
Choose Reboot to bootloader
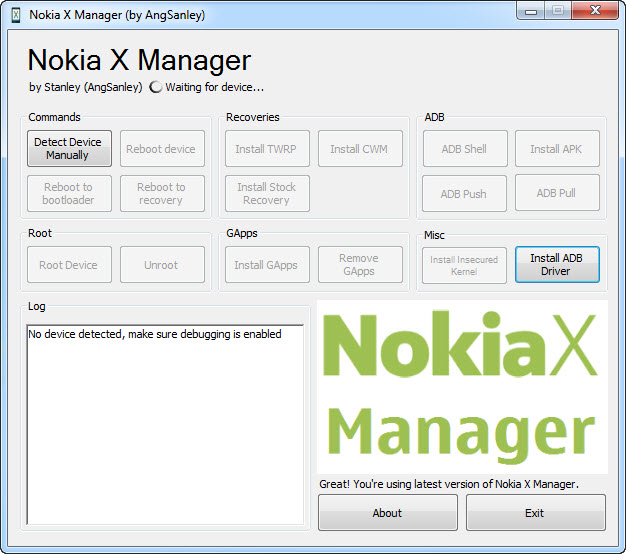point(69,194)
